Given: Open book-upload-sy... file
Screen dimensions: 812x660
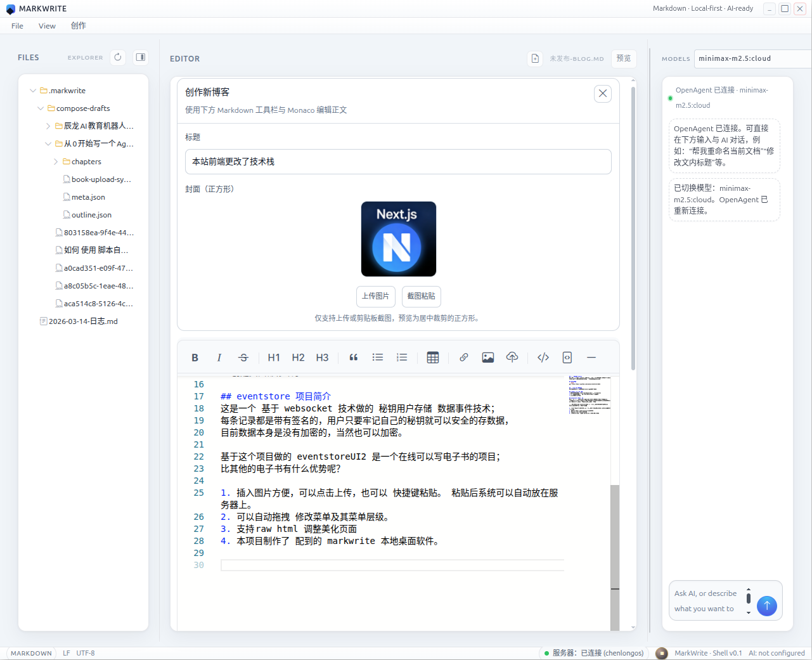Looking at the screenshot, I should 98,179.
